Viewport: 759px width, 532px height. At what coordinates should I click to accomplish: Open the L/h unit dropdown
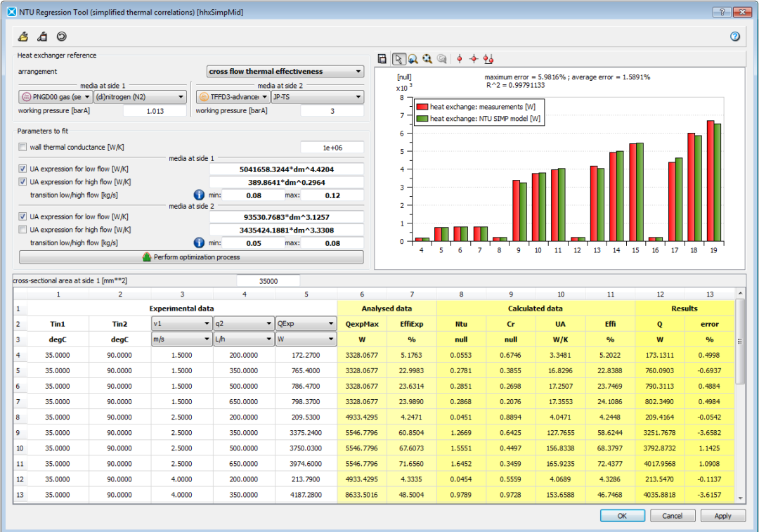(244, 339)
